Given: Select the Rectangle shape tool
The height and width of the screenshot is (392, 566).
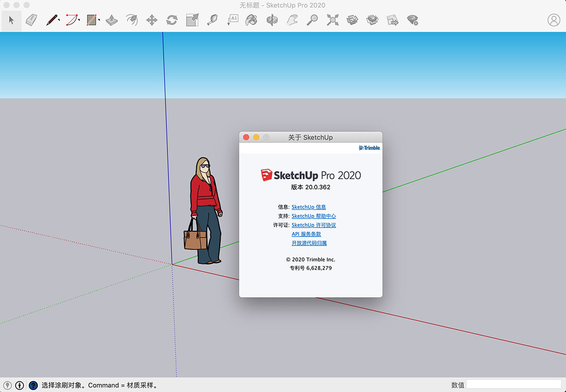Looking at the screenshot, I should point(92,20).
